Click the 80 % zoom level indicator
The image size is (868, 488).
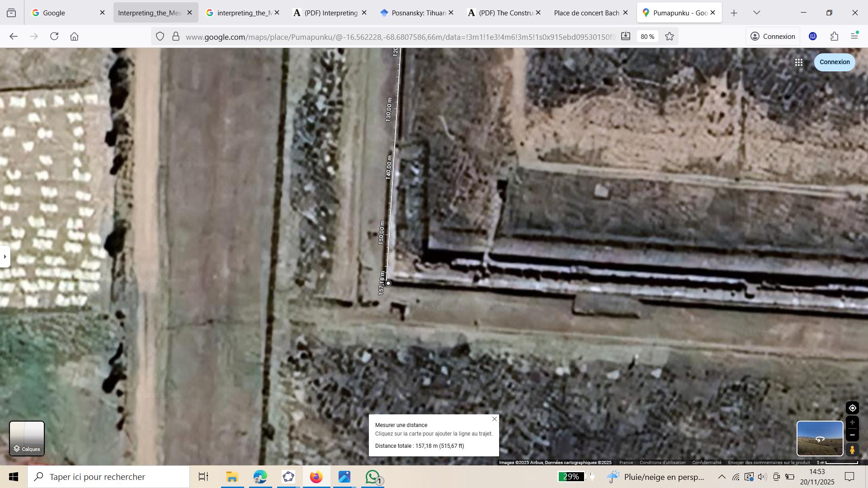pos(647,37)
